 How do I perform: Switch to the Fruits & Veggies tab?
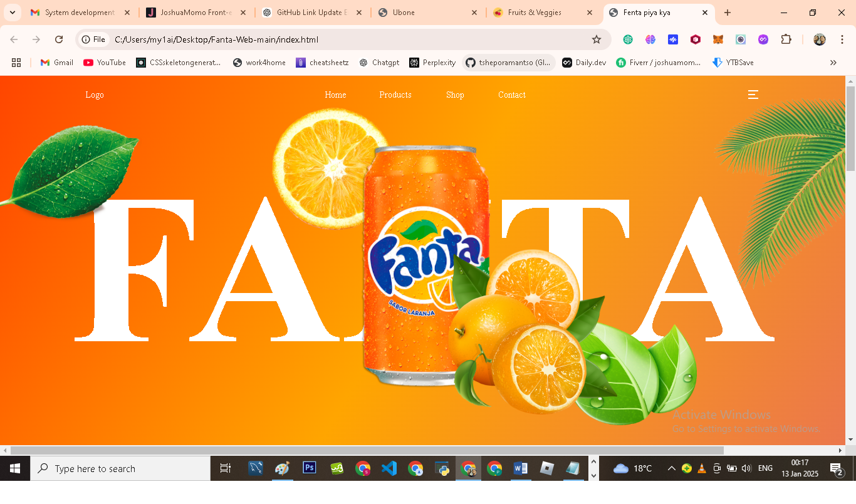544,13
